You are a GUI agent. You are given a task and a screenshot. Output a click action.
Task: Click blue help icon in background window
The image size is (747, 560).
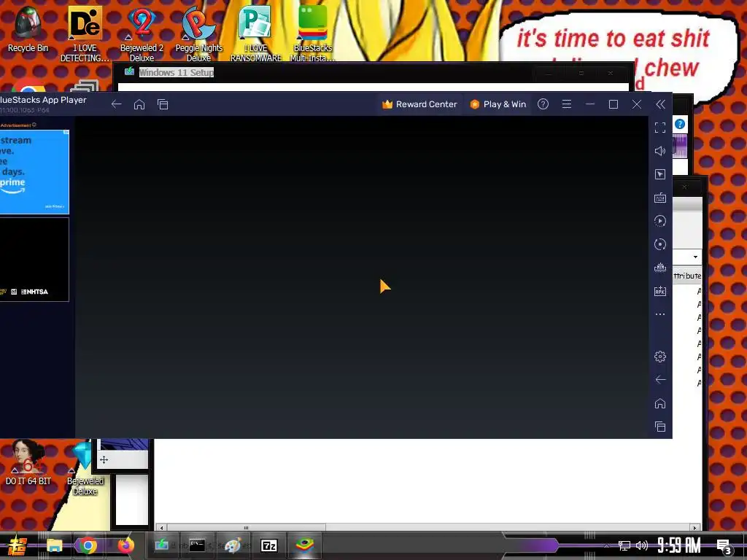point(680,124)
